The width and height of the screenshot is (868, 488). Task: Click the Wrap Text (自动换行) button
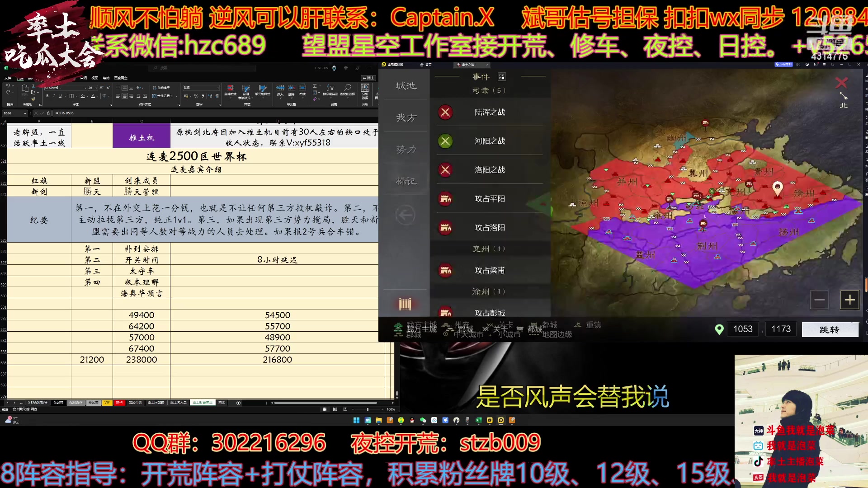pyautogui.click(x=161, y=88)
